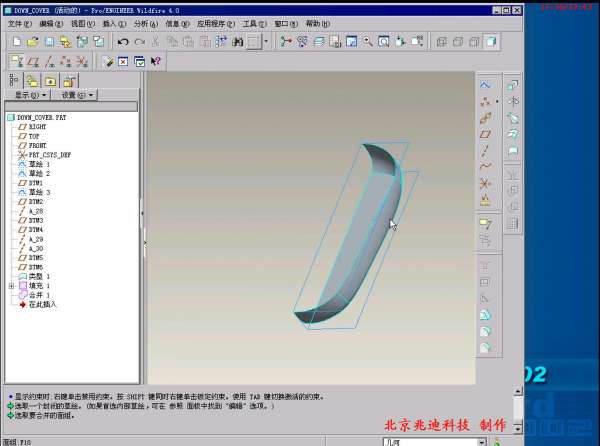
Task: Click the New file icon
Action: (17, 42)
